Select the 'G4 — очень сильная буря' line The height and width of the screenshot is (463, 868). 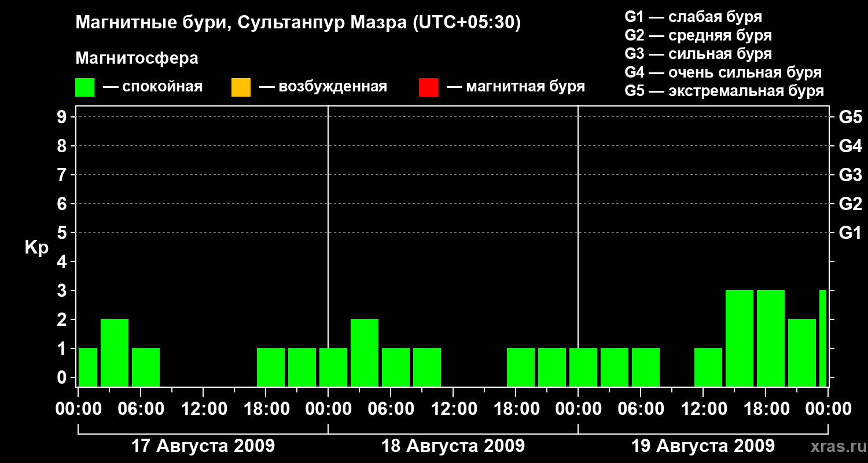coord(723,72)
